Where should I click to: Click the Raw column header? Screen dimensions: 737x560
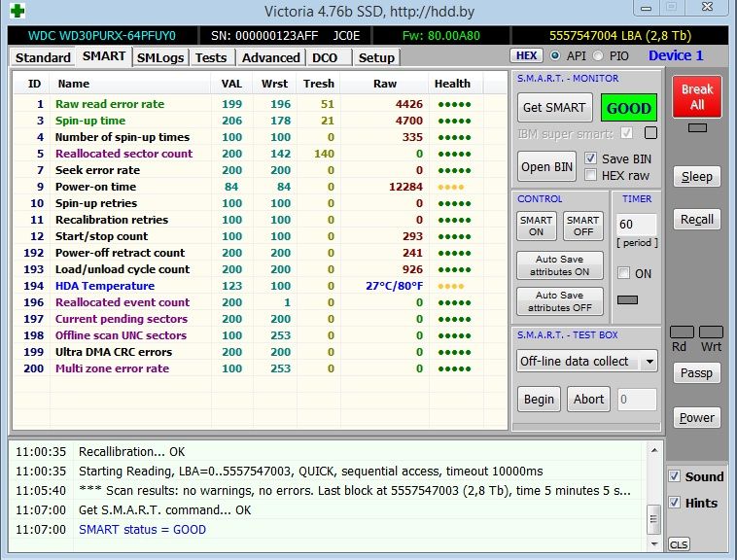tap(384, 84)
